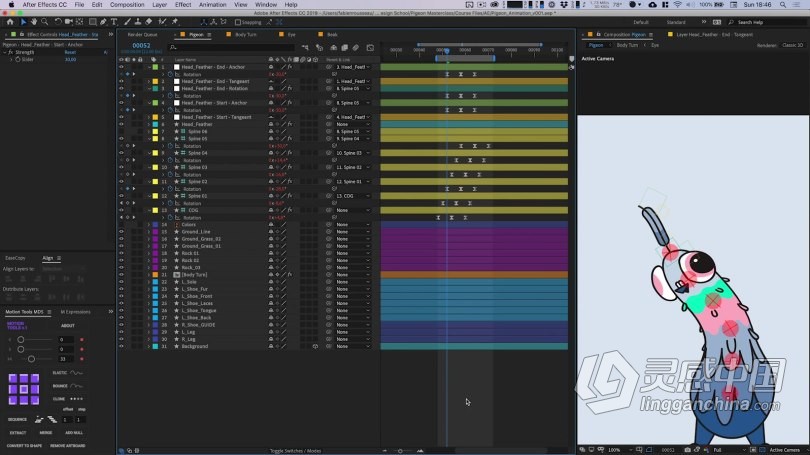Select the Unified Camera tool
The image size is (810, 455).
point(69,22)
